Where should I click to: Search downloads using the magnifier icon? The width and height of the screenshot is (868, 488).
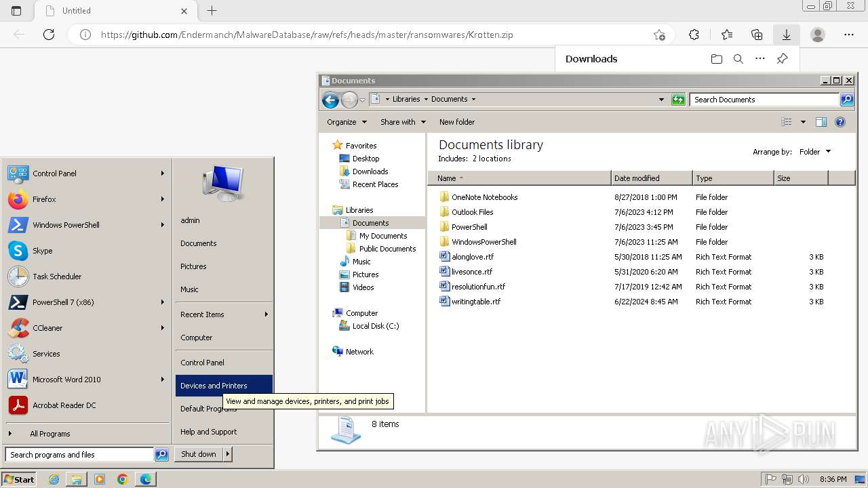738,59
